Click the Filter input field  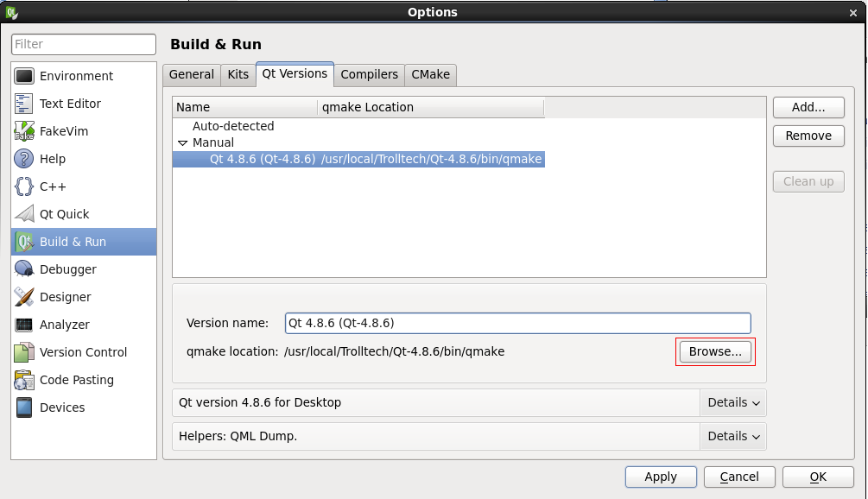click(83, 44)
